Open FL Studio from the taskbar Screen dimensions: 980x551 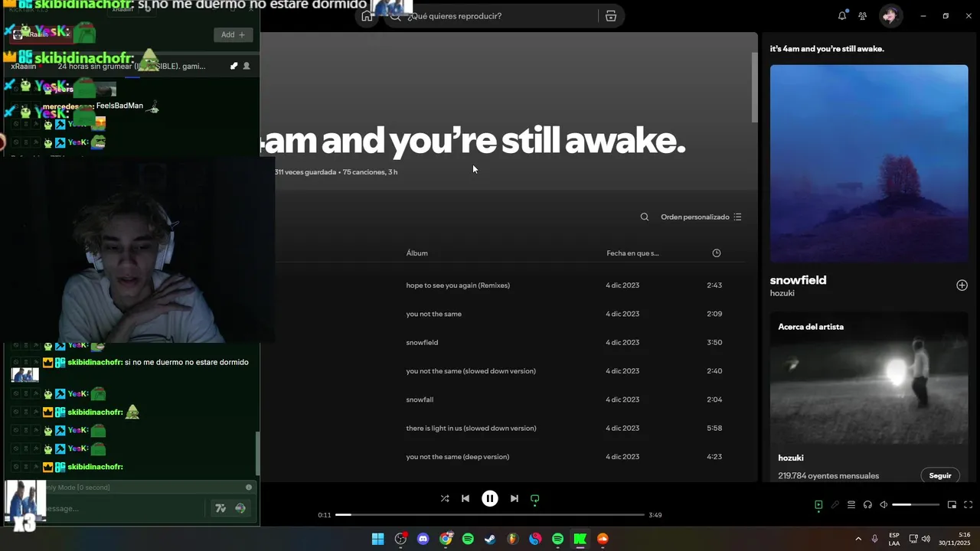tap(513, 539)
